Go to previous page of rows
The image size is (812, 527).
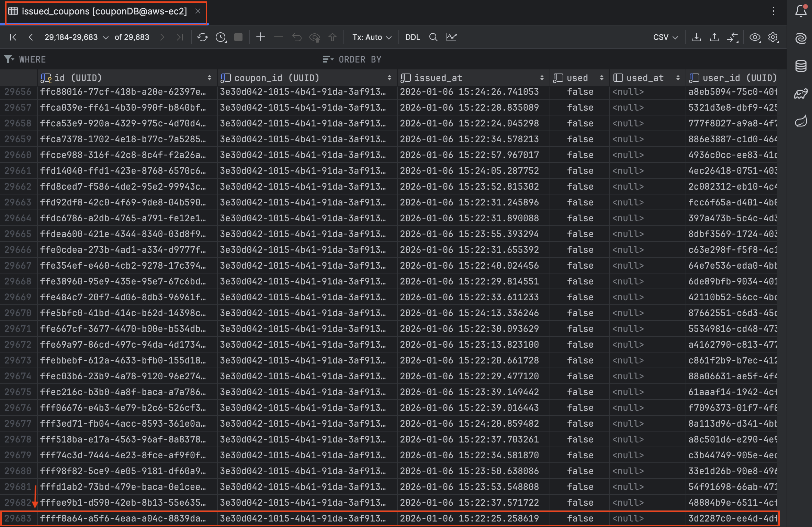click(31, 37)
